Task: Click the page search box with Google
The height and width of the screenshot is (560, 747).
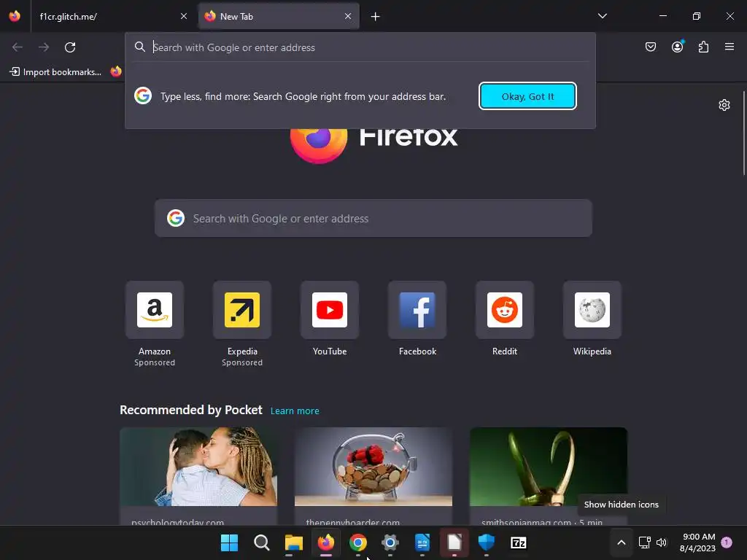Action: tap(373, 218)
